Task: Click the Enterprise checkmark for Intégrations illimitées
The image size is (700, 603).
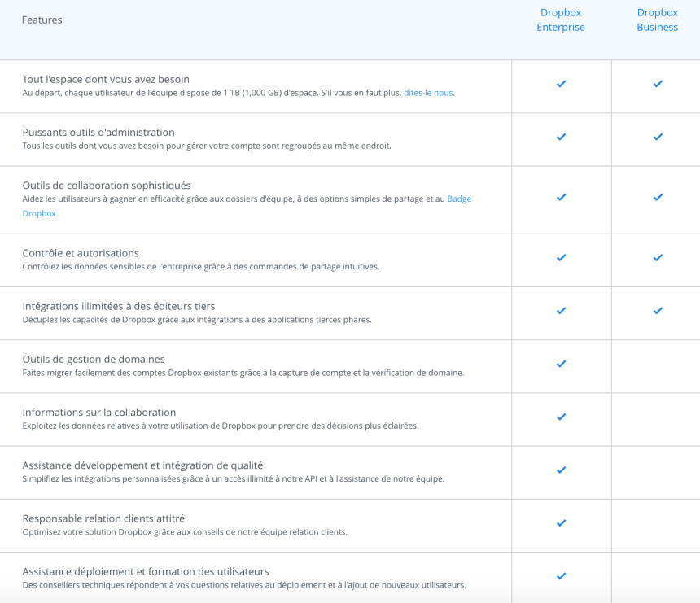Action: pos(561,311)
